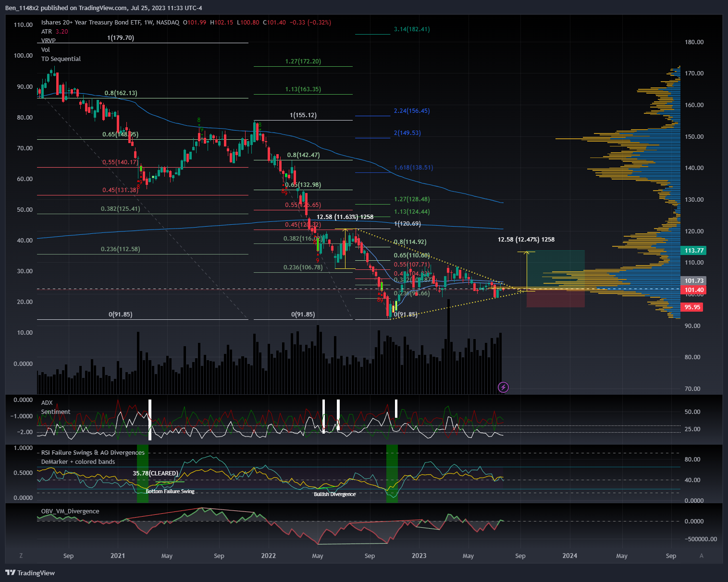Click the 2(149.53) extension label
The width and height of the screenshot is (728, 582).
407,133
